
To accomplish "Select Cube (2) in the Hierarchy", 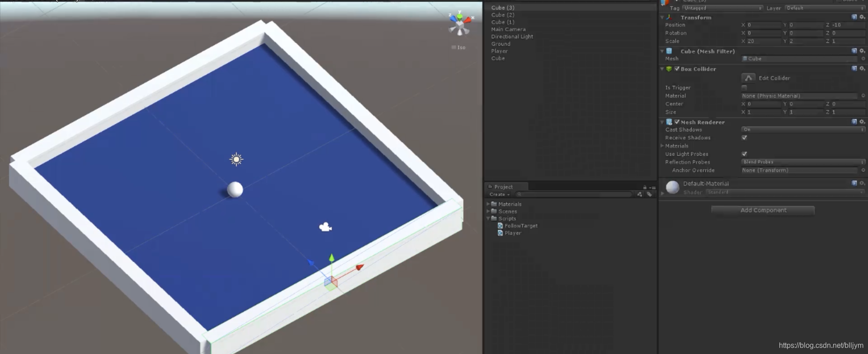I will coord(503,15).
